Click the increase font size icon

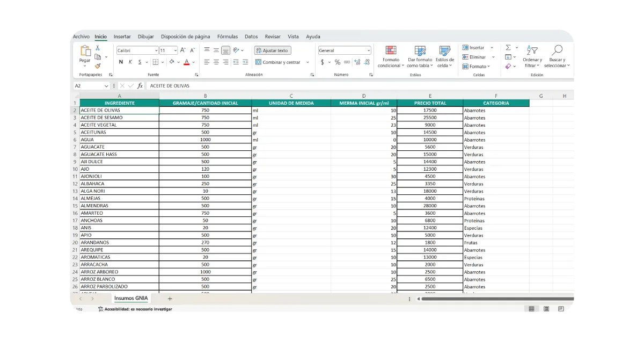[x=184, y=50]
